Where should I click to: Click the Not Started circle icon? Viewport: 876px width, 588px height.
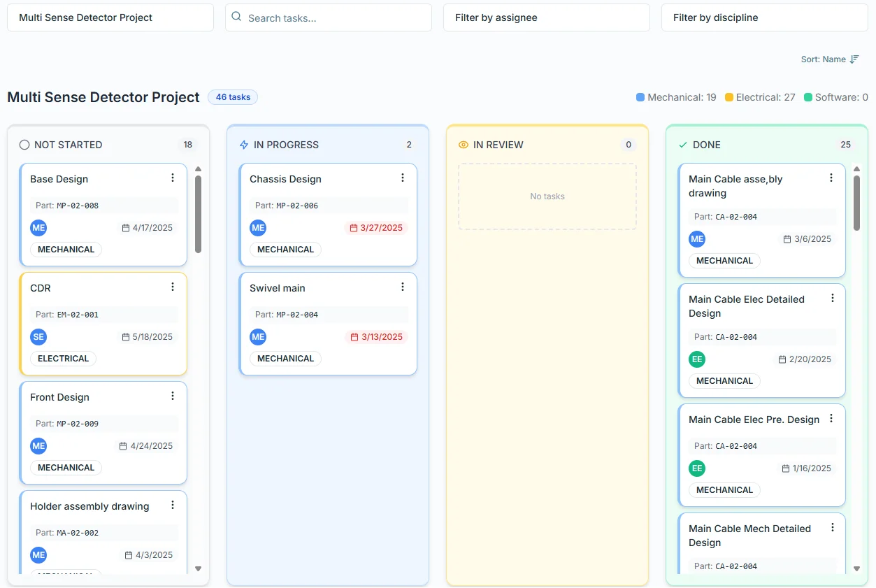(24, 145)
